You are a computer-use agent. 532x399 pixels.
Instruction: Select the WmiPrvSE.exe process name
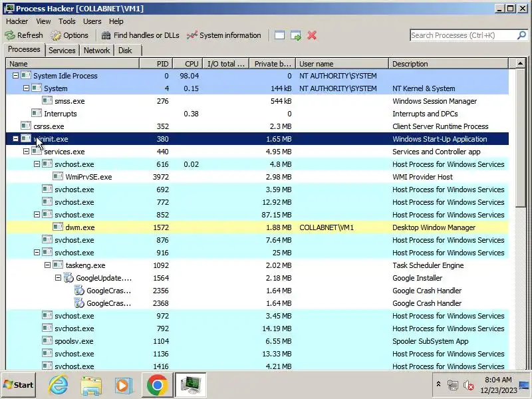(x=88, y=177)
